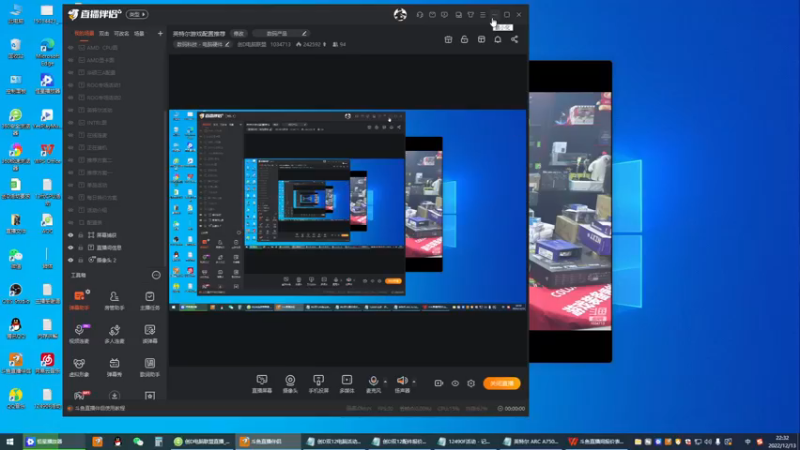Toggle the lock on 直播间信息 source
The width and height of the screenshot is (800, 450).
tap(81, 247)
